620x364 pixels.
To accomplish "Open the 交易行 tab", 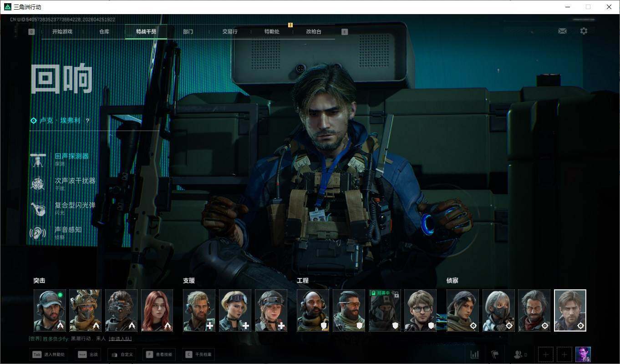I will [230, 32].
